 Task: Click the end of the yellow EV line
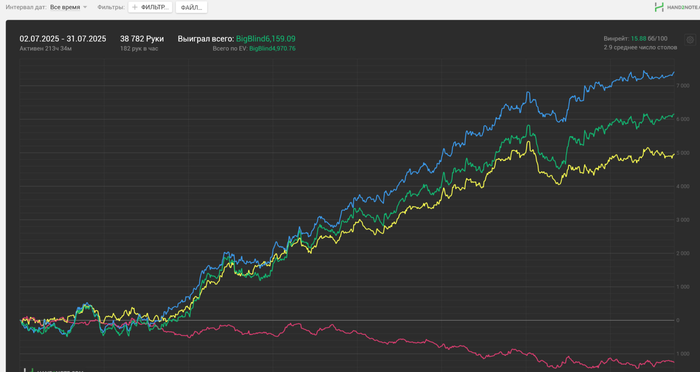[x=674, y=154]
